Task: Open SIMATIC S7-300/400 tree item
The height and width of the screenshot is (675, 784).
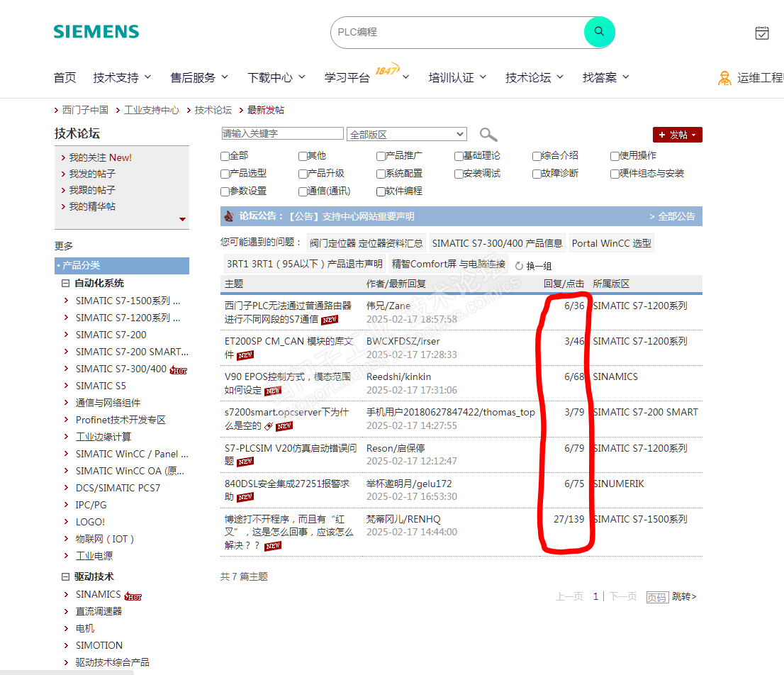Action: click(121, 369)
